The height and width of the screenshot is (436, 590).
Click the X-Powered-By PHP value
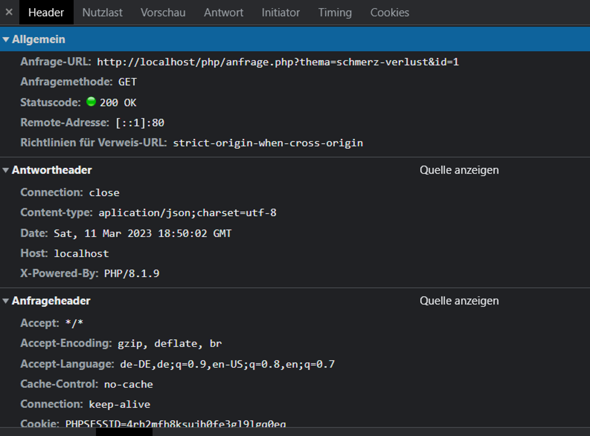tap(132, 273)
